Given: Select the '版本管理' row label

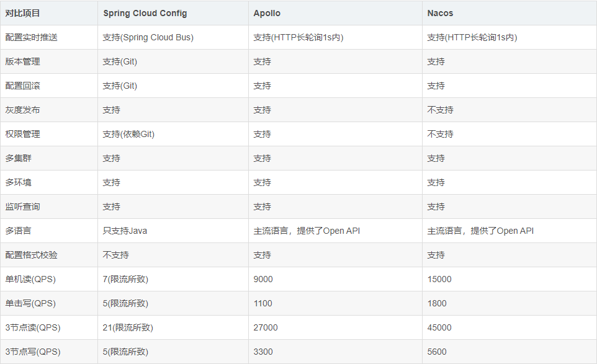Looking at the screenshot, I should coord(22,61).
